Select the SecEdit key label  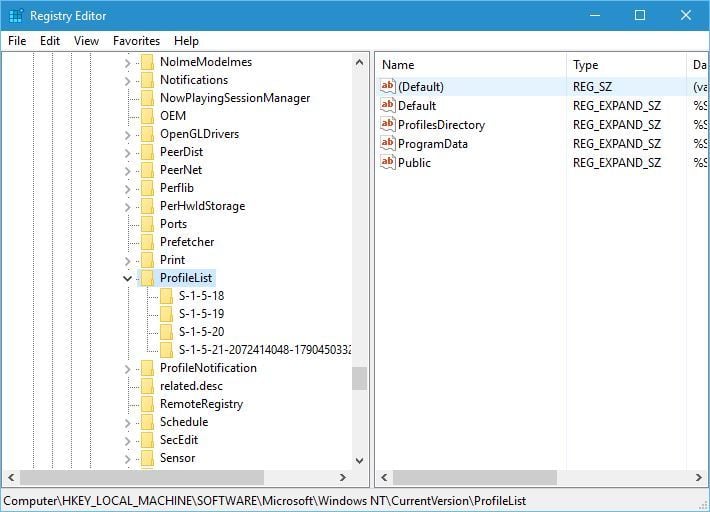tap(179, 440)
